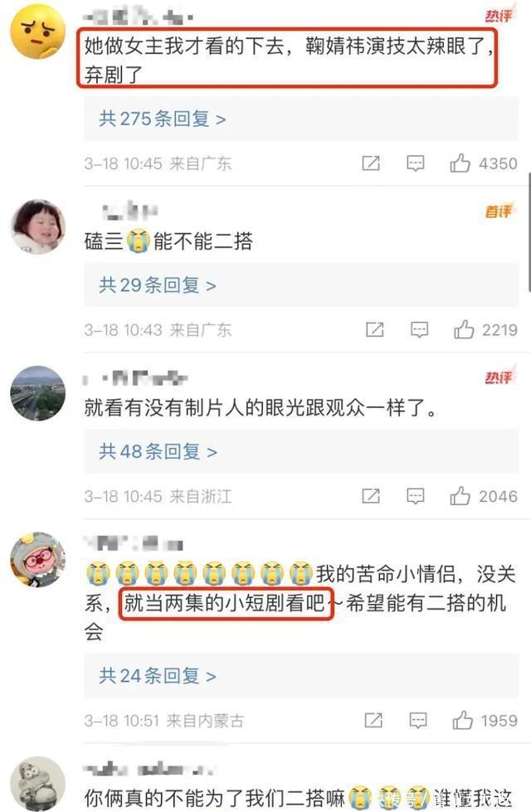Screen dimensions: 531x812
Task: Open reply icon on the 2219-likes comment
Action: pyautogui.click(x=419, y=329)
